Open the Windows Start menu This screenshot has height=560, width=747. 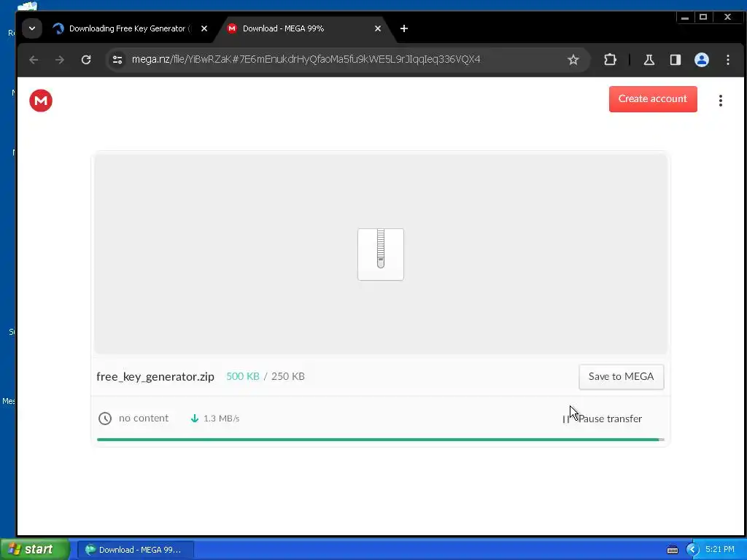[x=35, y=549]
